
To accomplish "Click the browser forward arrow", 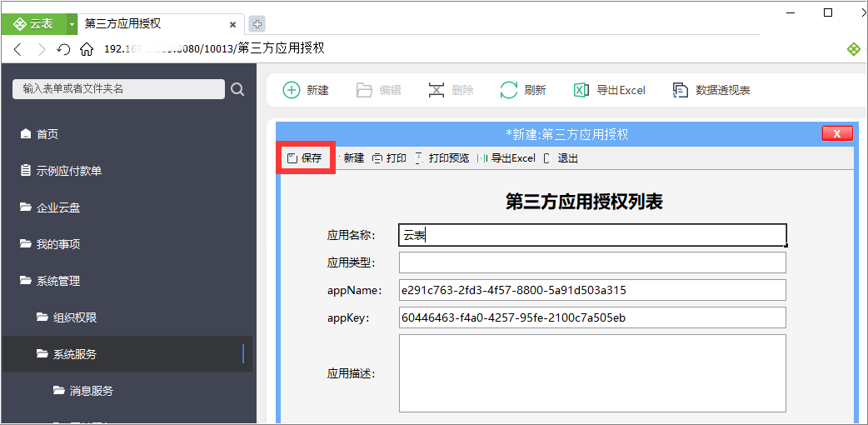I will (42, 49).
